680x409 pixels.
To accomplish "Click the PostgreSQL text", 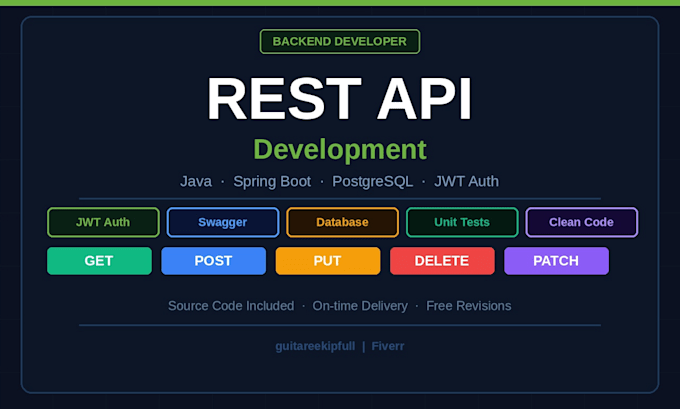I will (x=373, y=181).
